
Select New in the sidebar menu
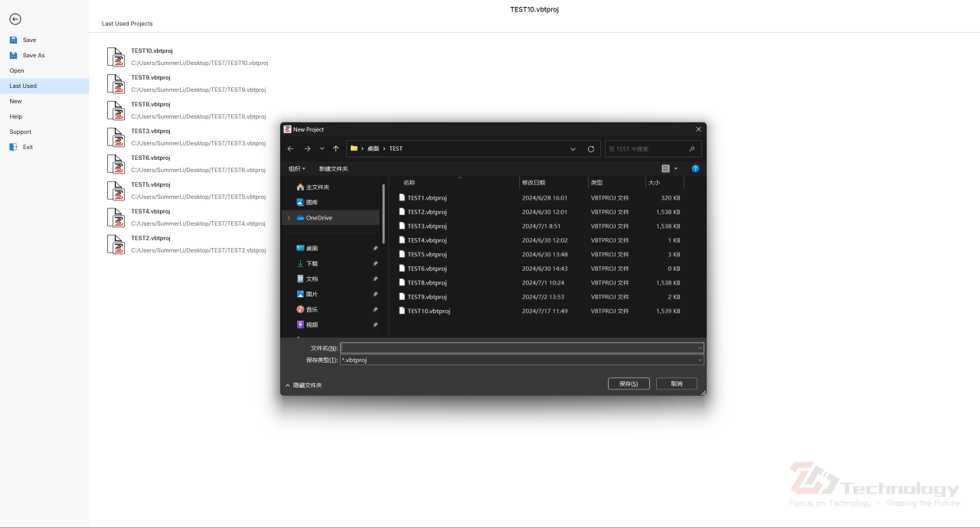pyautogui.click(x=15, y=101)
